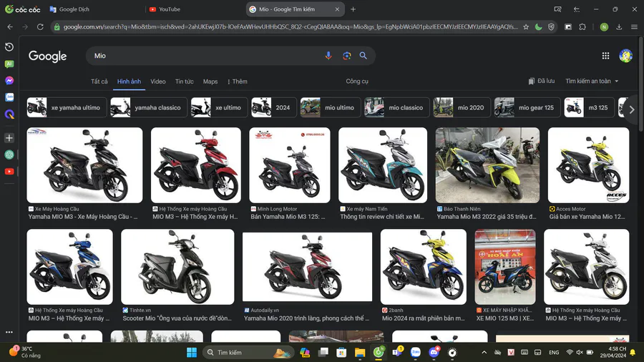Switch to the Video tab
This screenshot has width=644, height=362.
pos(157,82)
